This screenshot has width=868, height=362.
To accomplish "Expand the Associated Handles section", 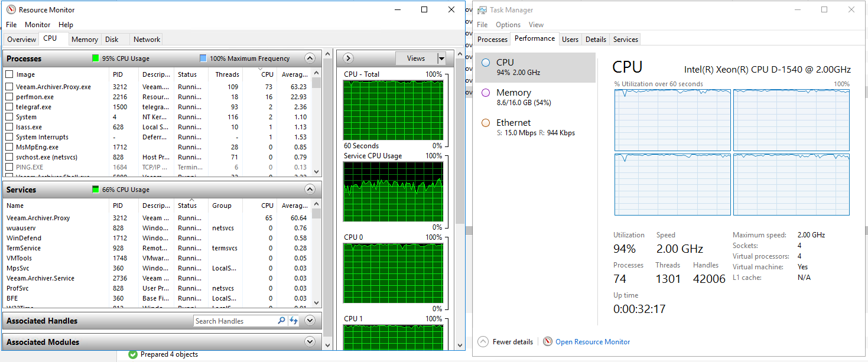I will [310, 321].
